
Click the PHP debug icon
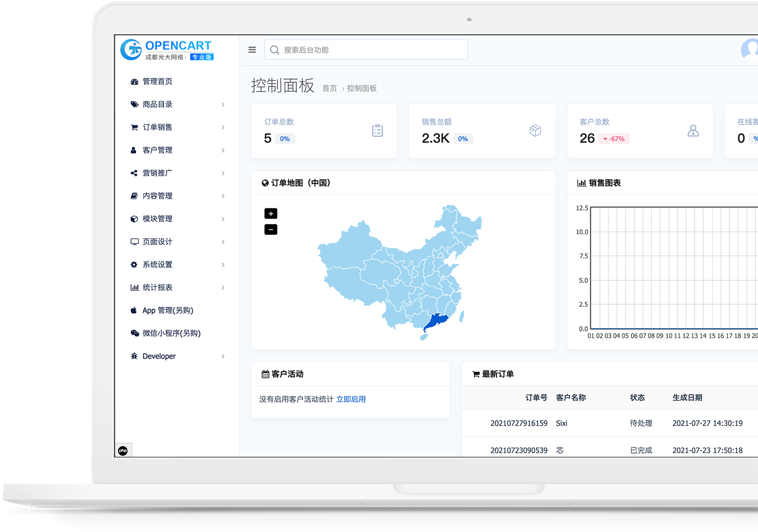(x=123, y=451)
